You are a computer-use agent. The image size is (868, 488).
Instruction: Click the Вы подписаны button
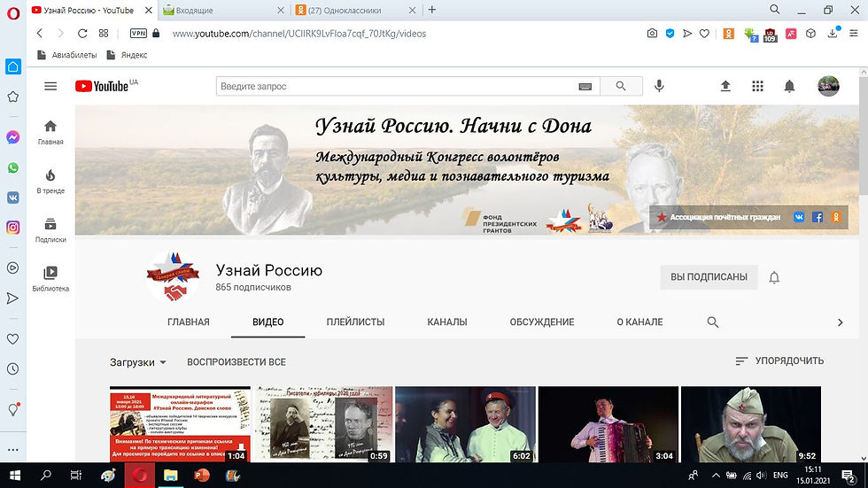[709, 277]
